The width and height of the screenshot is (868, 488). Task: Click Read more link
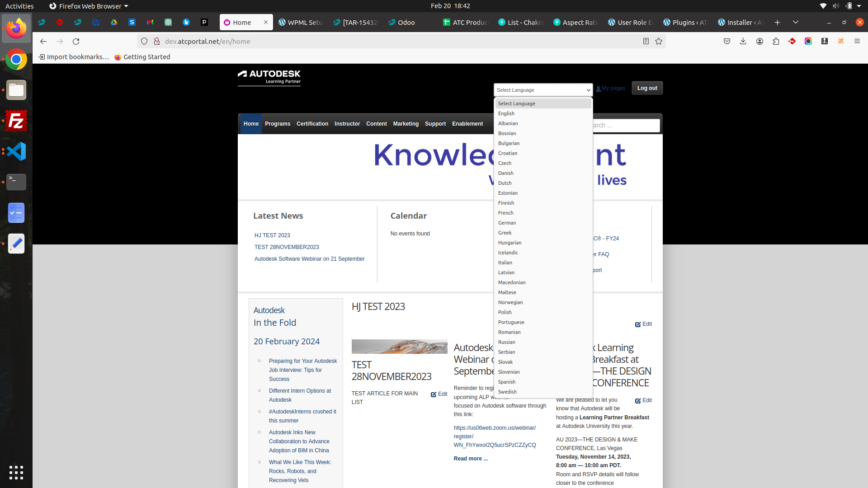pos(471,459)
